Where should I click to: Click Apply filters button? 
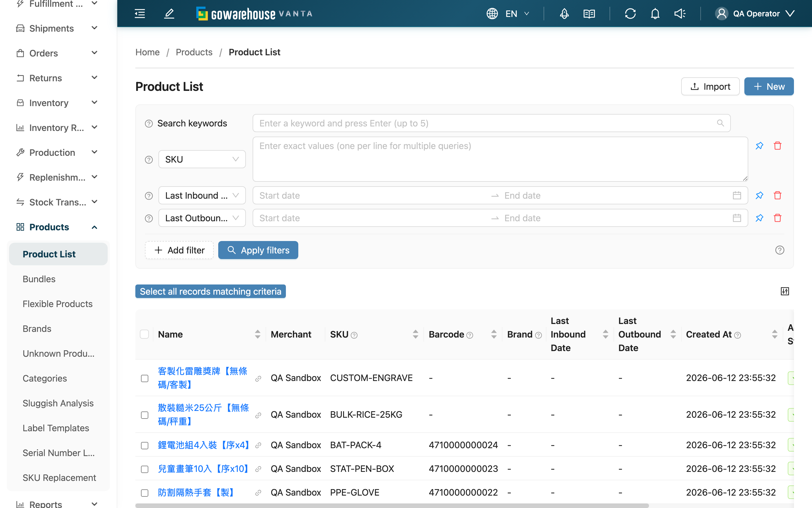click(258, 250)
